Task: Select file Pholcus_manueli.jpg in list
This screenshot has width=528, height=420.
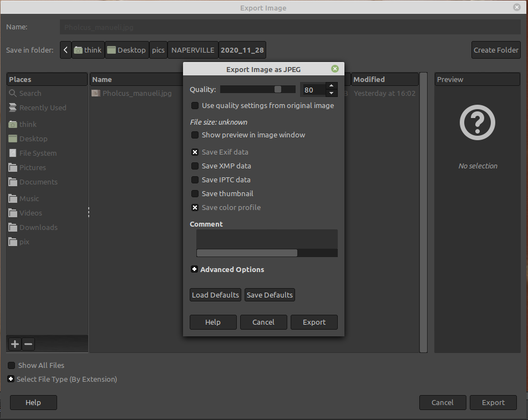Action: 137,93
